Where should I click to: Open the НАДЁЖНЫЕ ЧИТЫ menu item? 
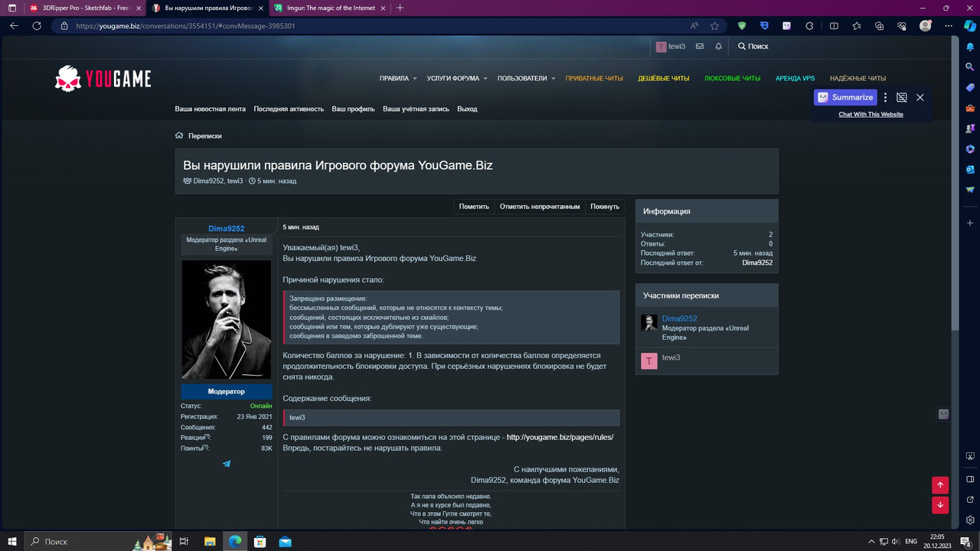tap(857, 78)
